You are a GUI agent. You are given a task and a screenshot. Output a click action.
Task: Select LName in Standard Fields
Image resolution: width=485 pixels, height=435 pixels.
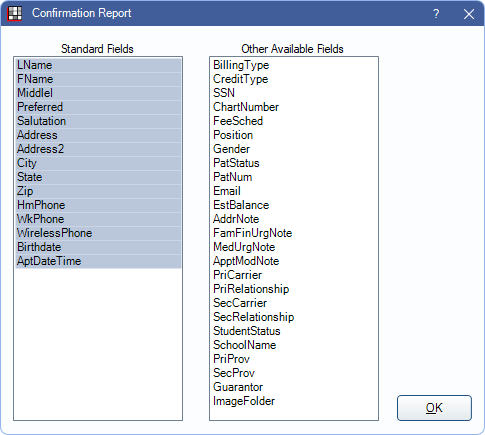98,65
